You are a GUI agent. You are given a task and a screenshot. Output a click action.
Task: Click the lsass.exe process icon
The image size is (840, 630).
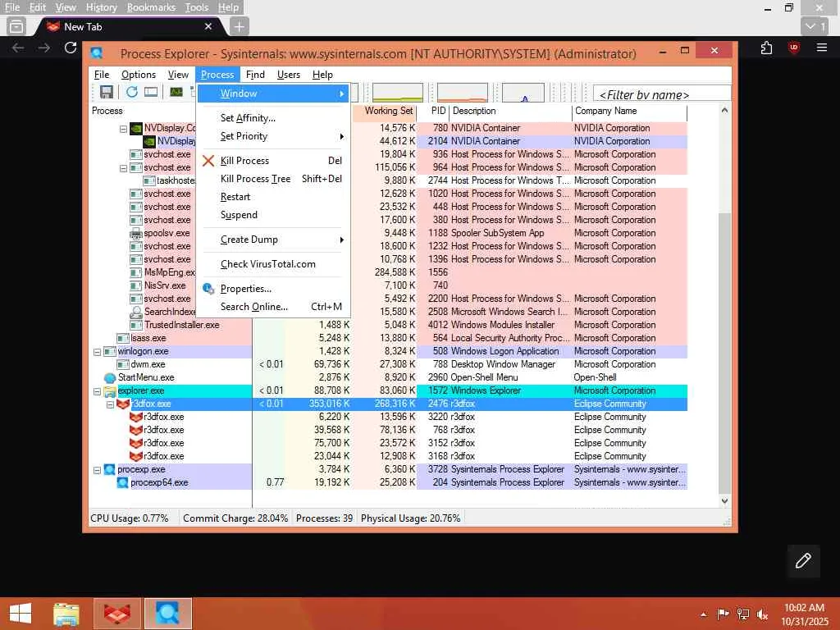point(123,339)
